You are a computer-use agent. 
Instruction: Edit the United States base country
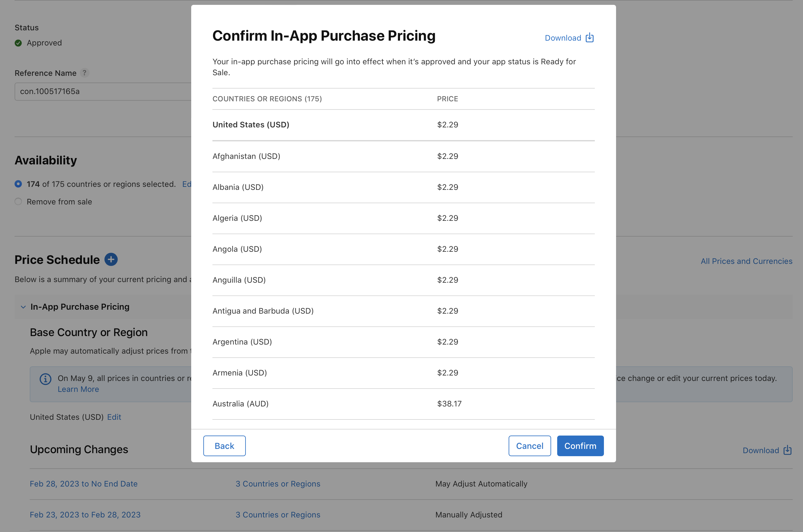point(114,417)
